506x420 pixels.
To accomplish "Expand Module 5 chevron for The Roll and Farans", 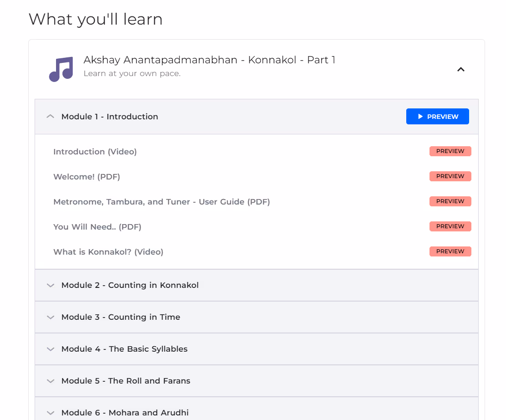I will pyautogui.click(x=51, y=381).
